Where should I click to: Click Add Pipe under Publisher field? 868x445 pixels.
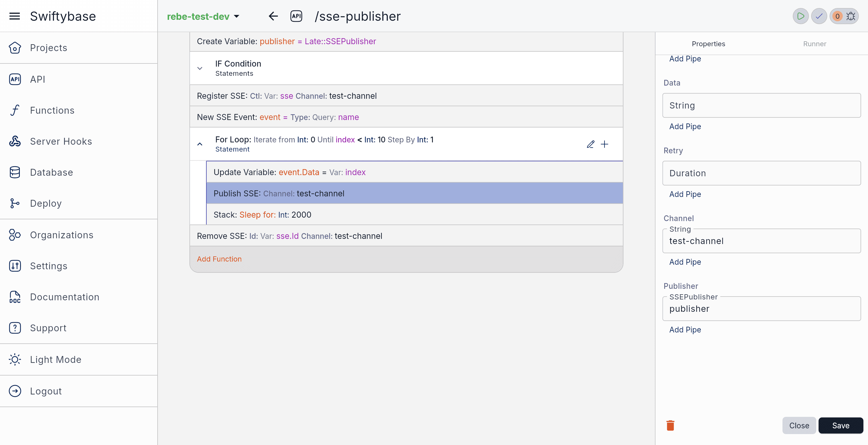coord(685,330)
